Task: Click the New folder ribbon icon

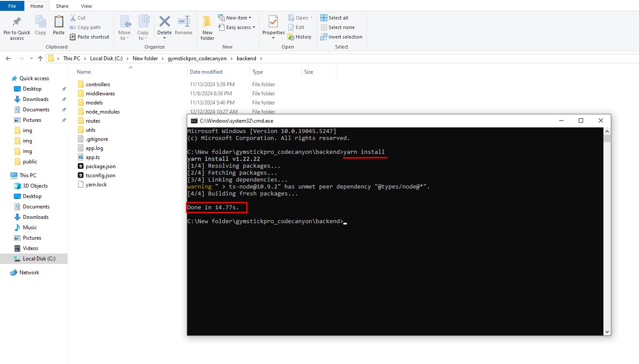Action: pos(207,22)
